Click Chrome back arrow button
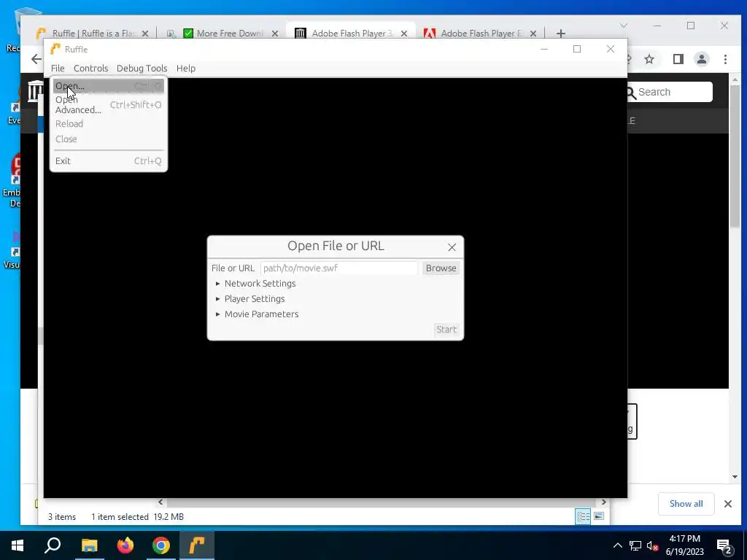The width and height of the screenshot is (747, 560). (x=36, y=59)
